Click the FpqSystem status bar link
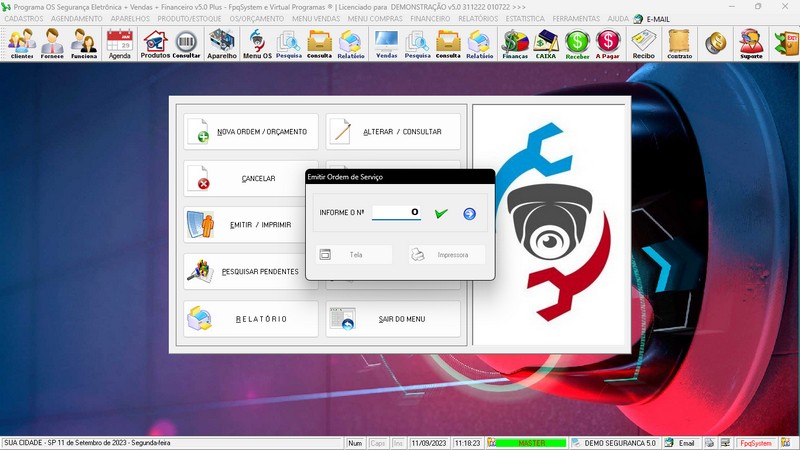The image size is (800, 450). click(x=756, y=443)
